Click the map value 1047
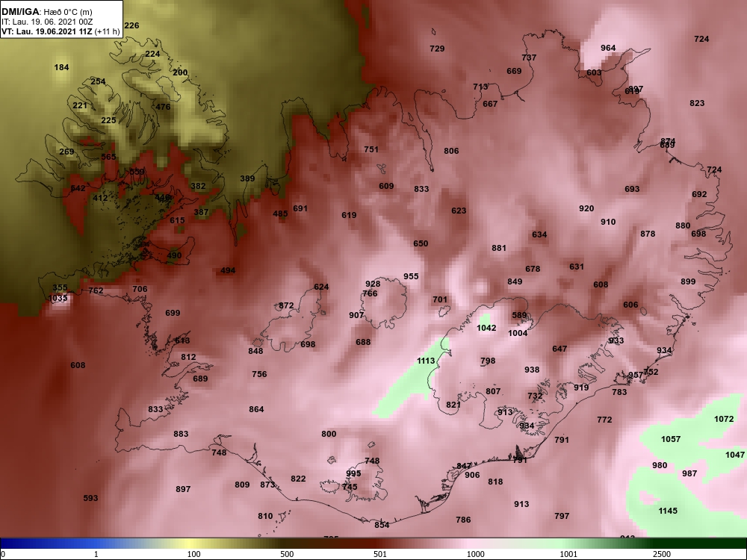Screen dimensions: 747x560 (734, 455)
